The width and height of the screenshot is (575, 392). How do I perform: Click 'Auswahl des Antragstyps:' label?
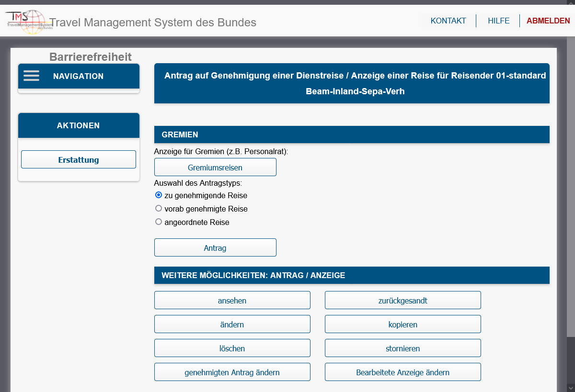pos(198,183)
